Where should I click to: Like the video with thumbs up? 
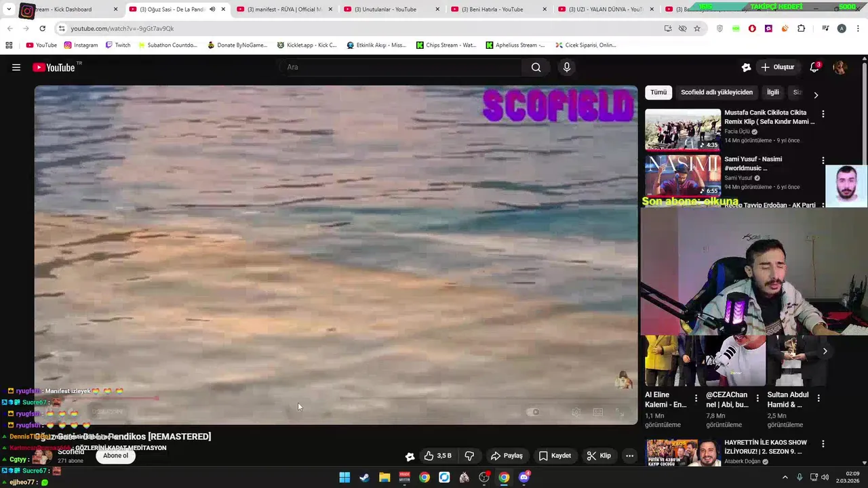click(x=437, y=455)
